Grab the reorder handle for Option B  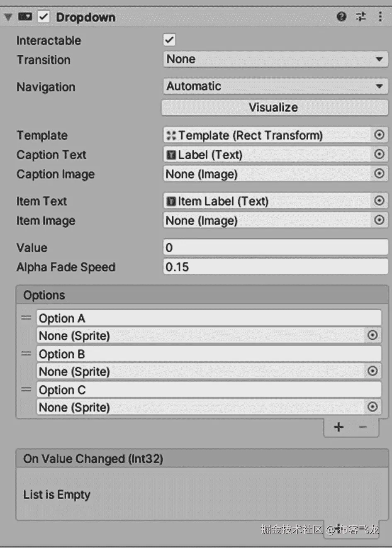pos(26,354)
